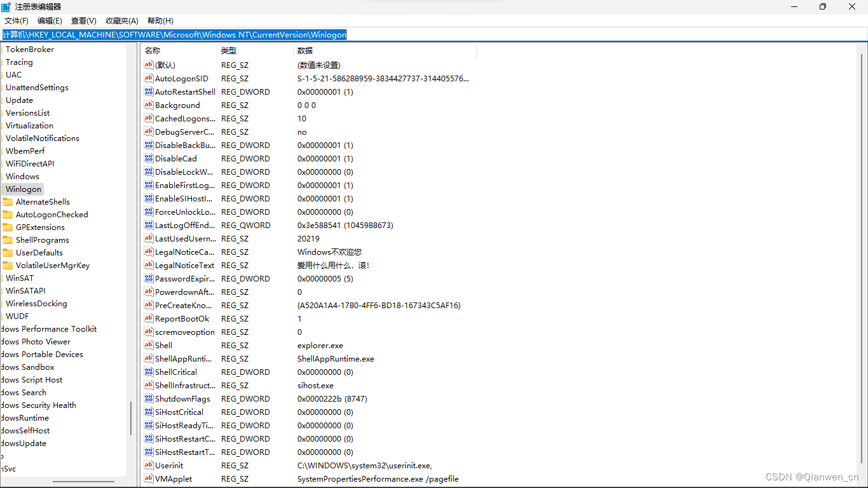Click the AlternateShells folder icon
Image resolution: width=868 pixels, height=488 pixels.
pos(8,202)
